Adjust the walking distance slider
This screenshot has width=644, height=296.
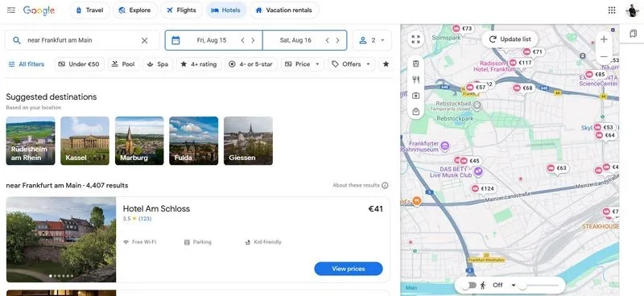[539, 286]
